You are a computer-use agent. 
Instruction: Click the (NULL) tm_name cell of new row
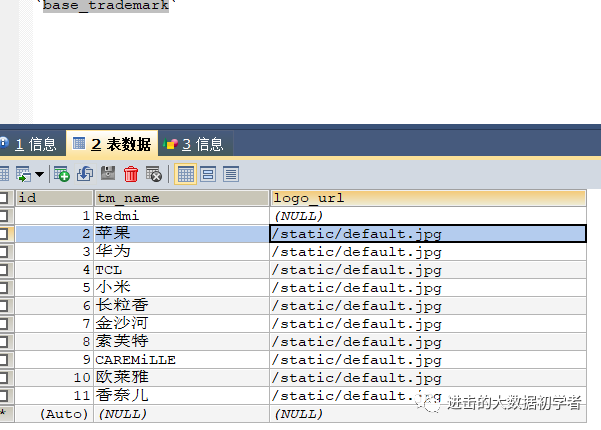(182, 414)
